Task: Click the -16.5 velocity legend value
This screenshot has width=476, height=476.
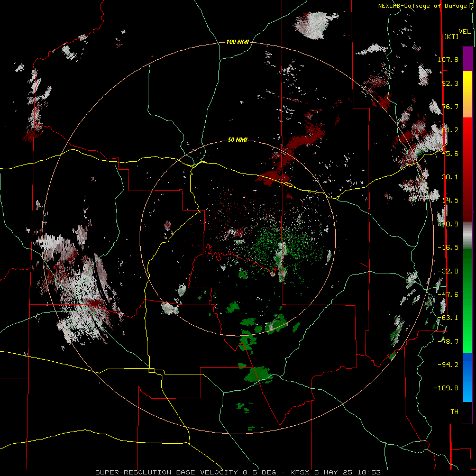Action: pyautogui.click(x=448, y=248)
